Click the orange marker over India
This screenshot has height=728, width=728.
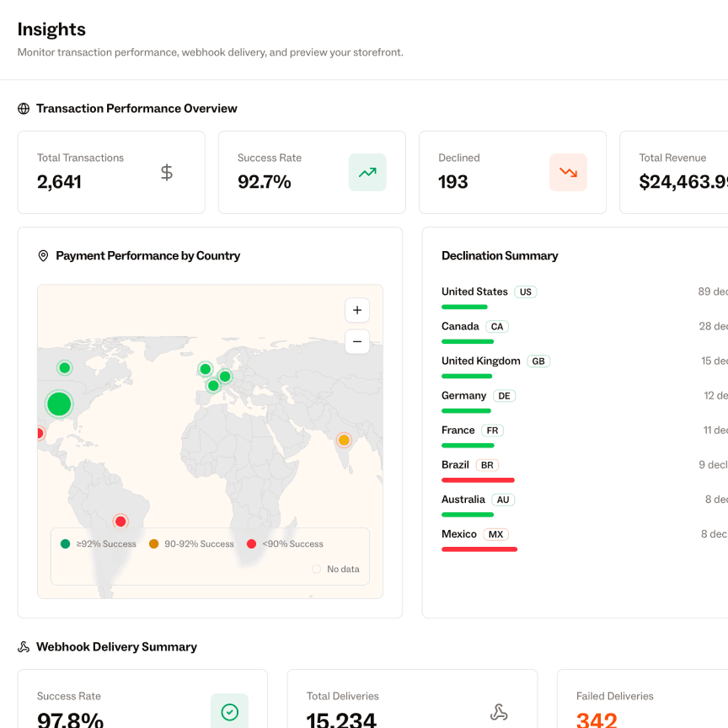pos(344,439)
